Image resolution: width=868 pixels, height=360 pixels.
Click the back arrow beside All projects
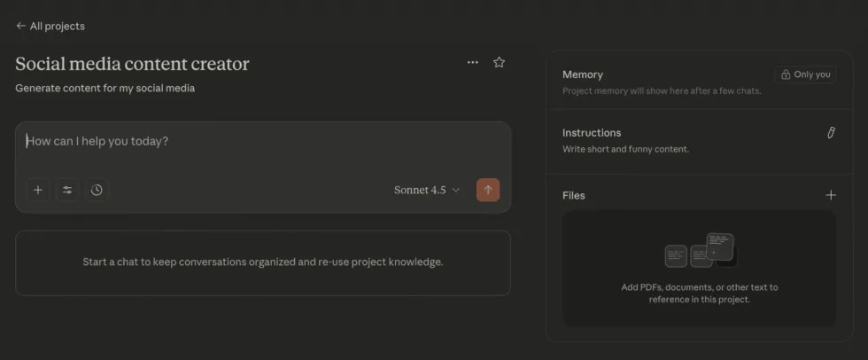point(20,27)
